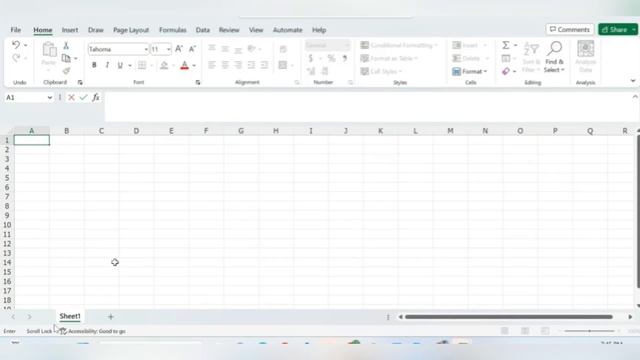Apply red font color A

tap(184, 65)
